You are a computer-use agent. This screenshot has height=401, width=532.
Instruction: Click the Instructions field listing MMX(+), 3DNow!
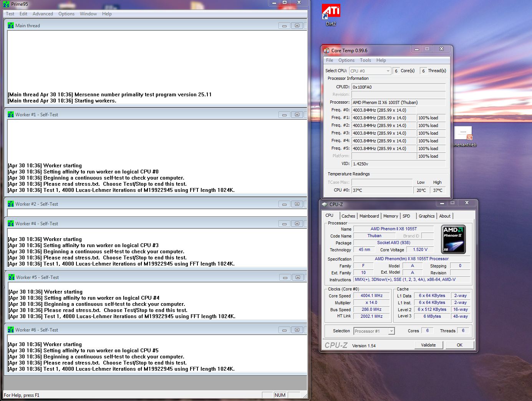coord(411,280)
